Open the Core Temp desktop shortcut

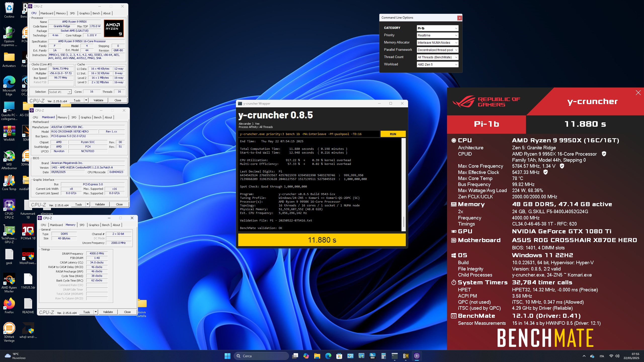(x=9, y=183)
